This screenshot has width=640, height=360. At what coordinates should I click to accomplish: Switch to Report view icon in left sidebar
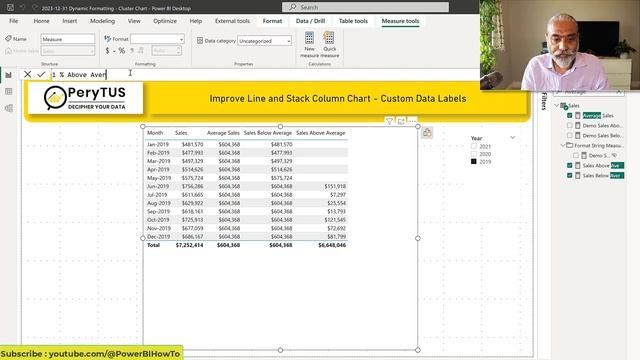point(9,75)
